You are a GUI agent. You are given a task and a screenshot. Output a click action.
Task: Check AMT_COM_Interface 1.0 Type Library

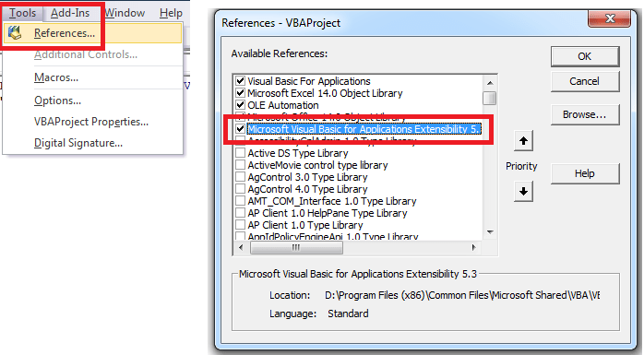pos(240,201)
